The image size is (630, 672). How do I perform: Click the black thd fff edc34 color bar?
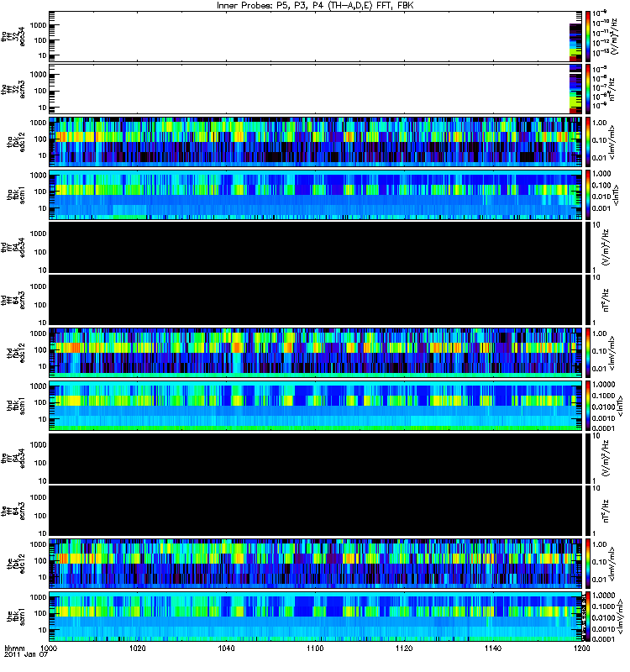(x=588, y=247)
